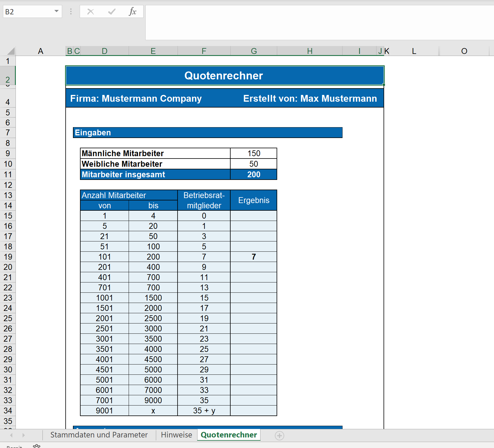Switch to the Hinweise sheet tab
Image resolution: width=494 pixels, height=448 pixels.
(x=176, y=435)
